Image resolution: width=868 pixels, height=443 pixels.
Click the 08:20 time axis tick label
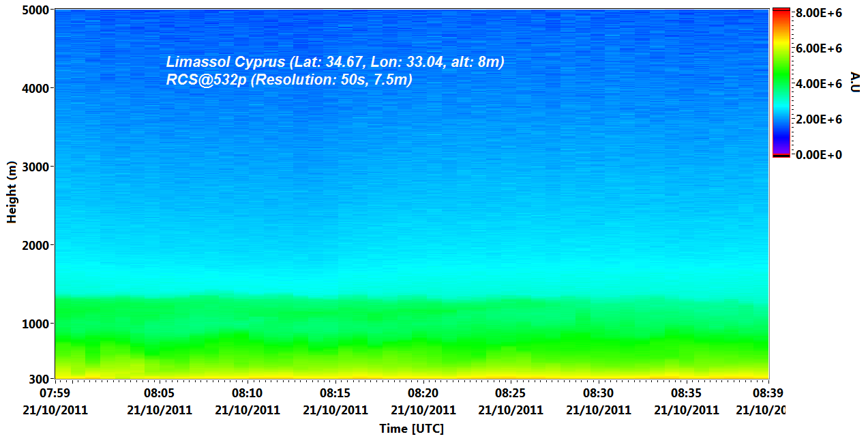tap(423, 393)
